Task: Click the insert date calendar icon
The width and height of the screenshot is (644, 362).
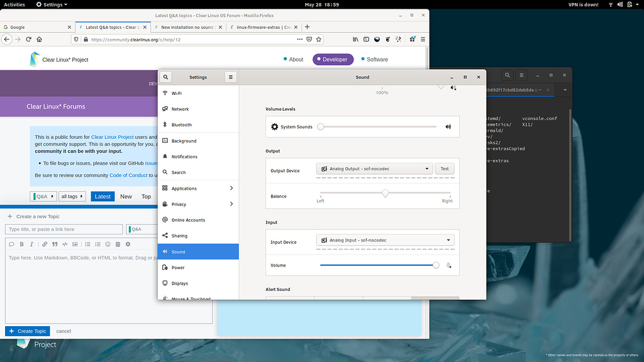Action: tap(118, 244)
